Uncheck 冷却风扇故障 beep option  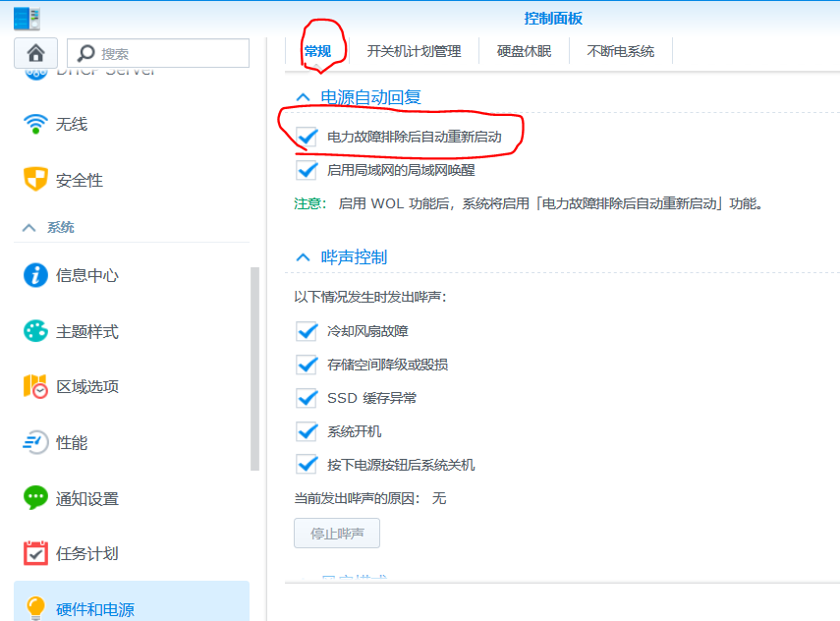tap(307, 331)
